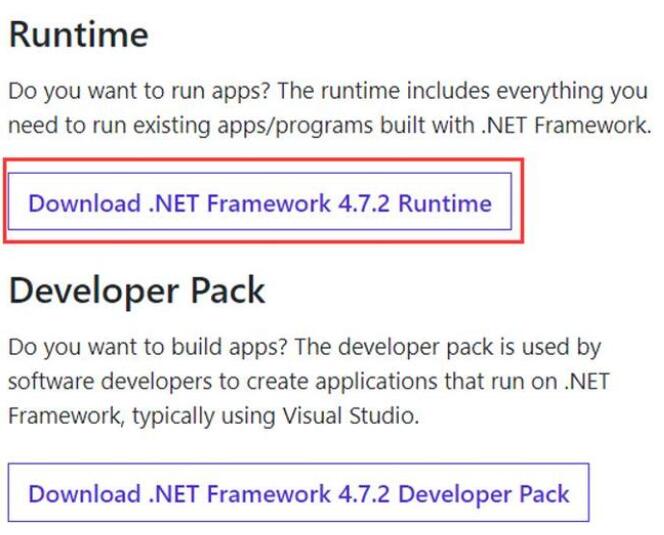
Task: Click the Download .NET Framework 4.7.2 Developer Pack button
Action: [298, 494]
